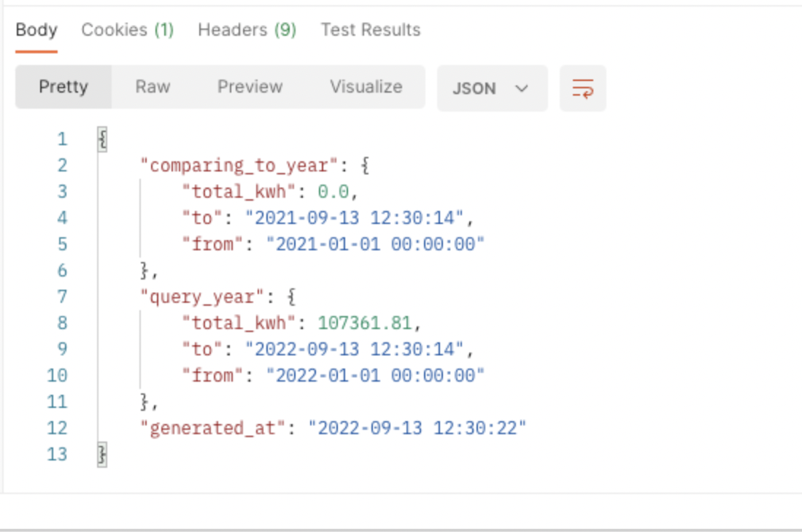Click line number 13 in the gutter

coord(57,455)
